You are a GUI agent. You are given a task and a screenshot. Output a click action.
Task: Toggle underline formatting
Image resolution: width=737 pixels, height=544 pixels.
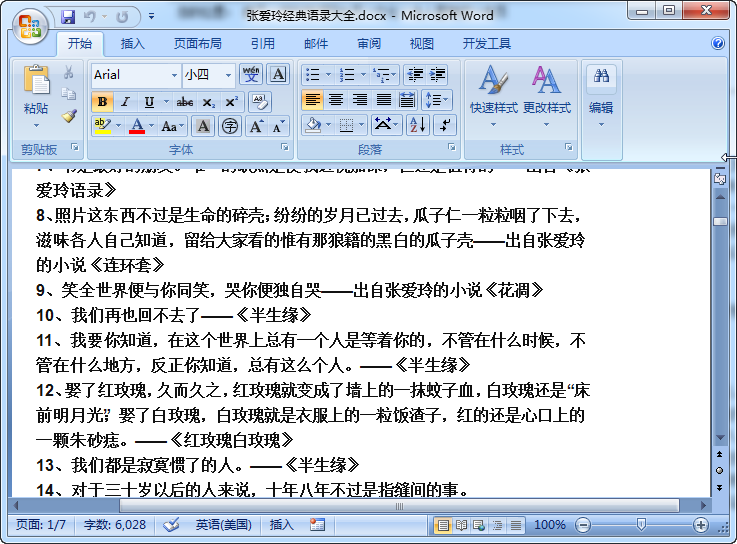point(149,102)
